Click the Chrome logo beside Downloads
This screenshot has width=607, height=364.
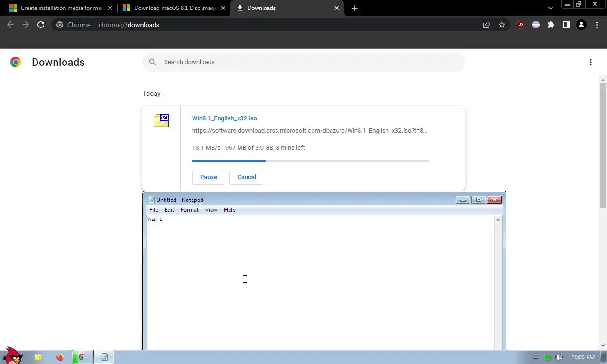click(x=16, y=62)
